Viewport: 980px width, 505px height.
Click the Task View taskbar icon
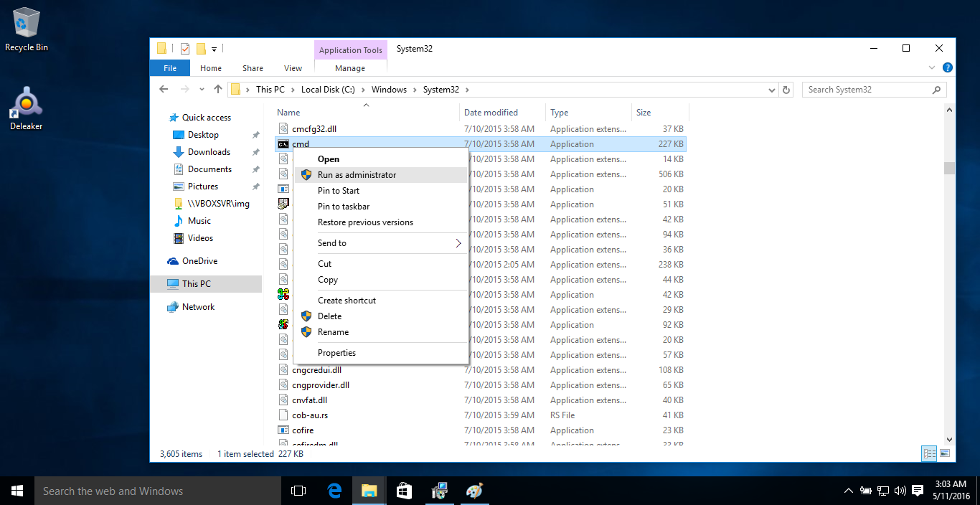298,491
